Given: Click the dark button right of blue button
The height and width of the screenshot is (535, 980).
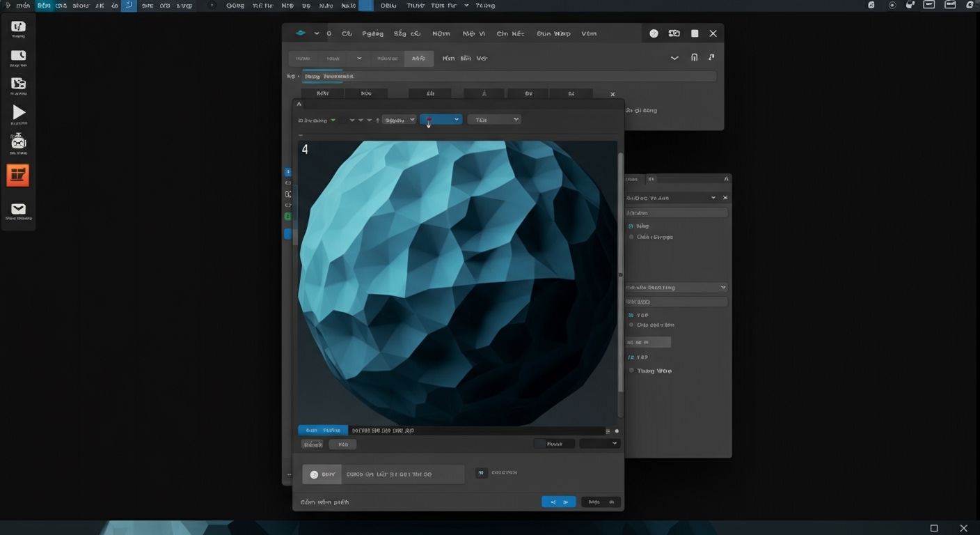Looking at the screenshot, I should 600,502.
